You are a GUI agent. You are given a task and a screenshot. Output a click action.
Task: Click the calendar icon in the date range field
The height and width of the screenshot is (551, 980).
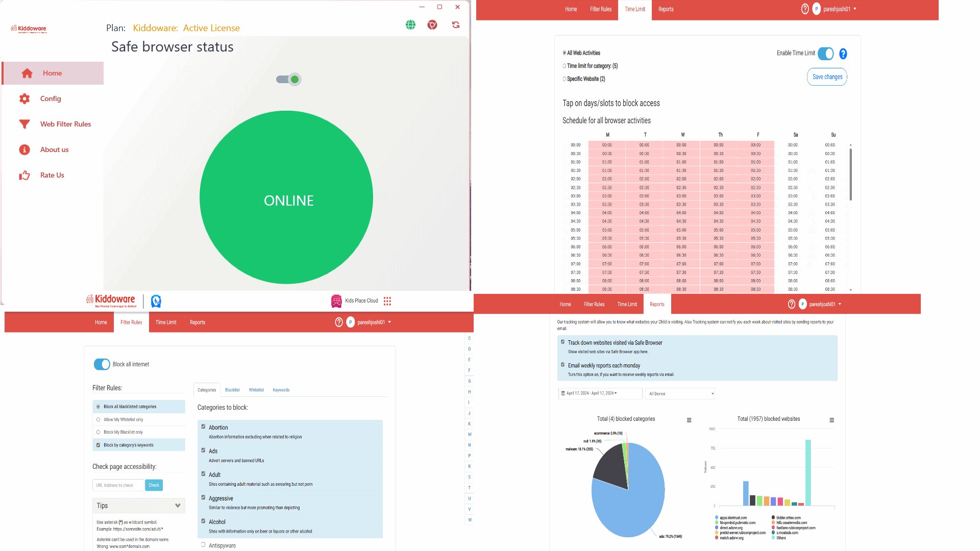pos(563,393)
